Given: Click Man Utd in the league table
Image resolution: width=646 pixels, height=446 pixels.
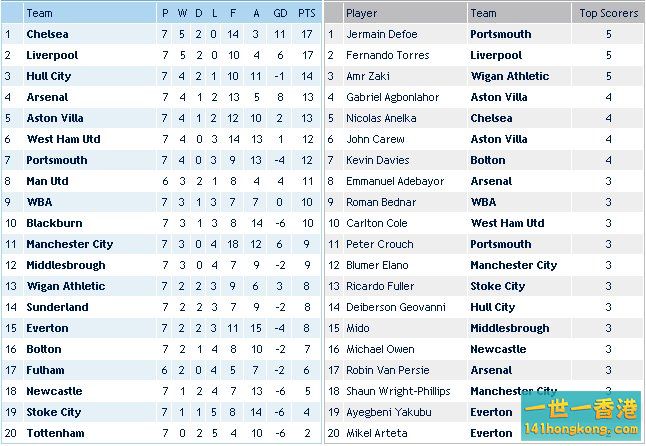Looking at the screenshot, I should pos(47,181).
